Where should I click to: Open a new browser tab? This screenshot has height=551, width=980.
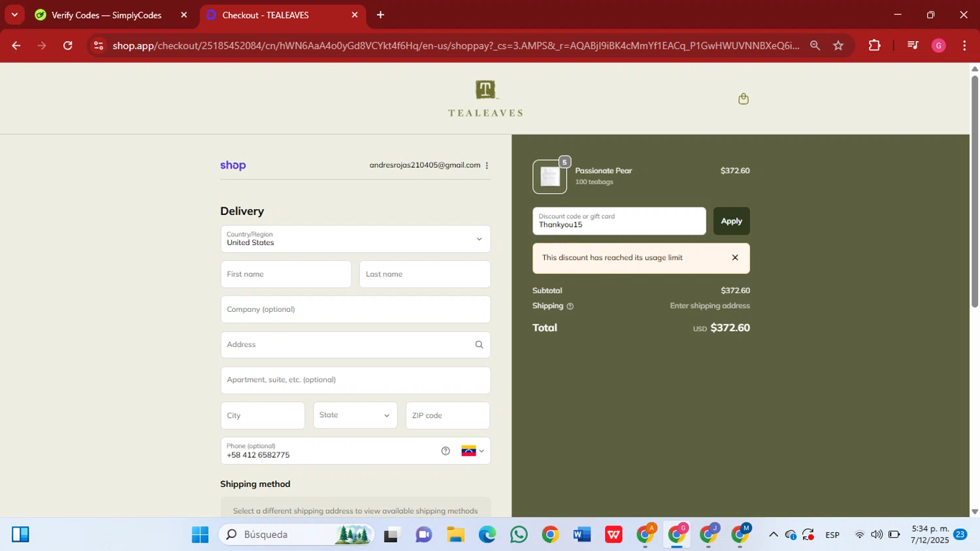pyautogui.click(x=380, y=15)
